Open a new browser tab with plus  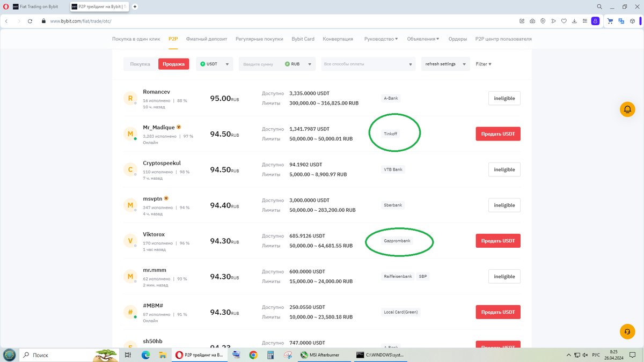(x=135, y=6)
